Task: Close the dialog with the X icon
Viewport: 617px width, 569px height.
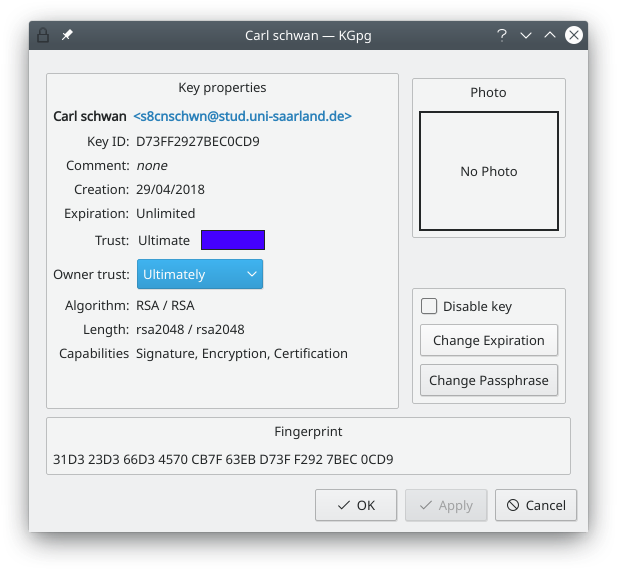Action: 574,35
